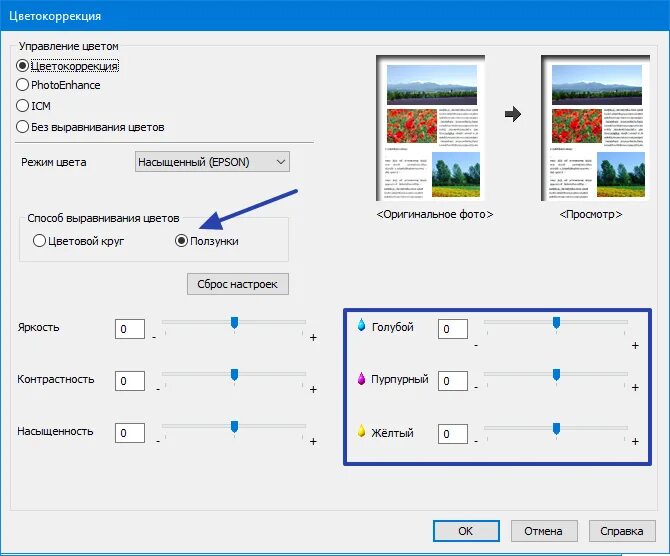Click the Отмена button

point(544,531)
